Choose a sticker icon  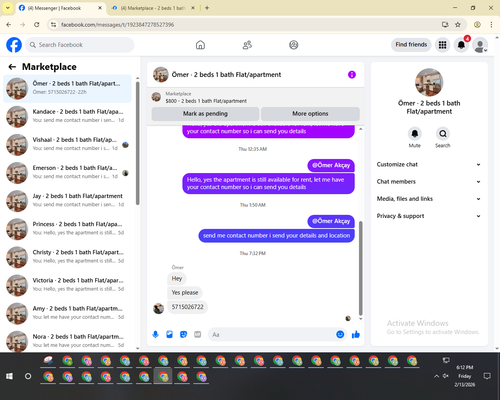coord(183,334)
